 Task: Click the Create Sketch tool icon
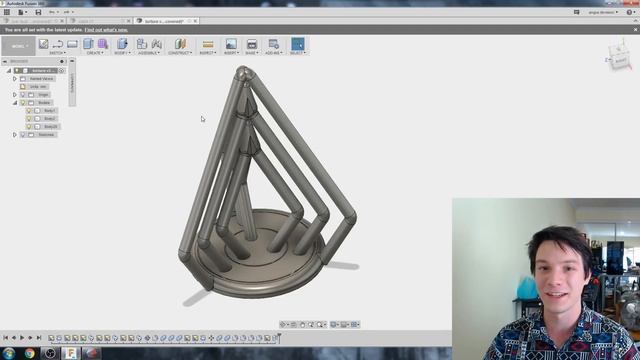tap(43, 44)
